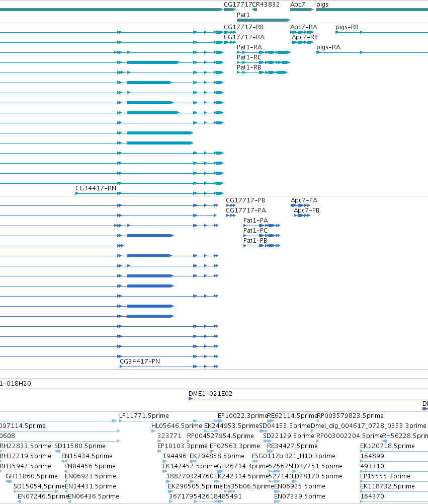Select the Pat1-RC transcript label
428x504 pixels.
[249, 57]
